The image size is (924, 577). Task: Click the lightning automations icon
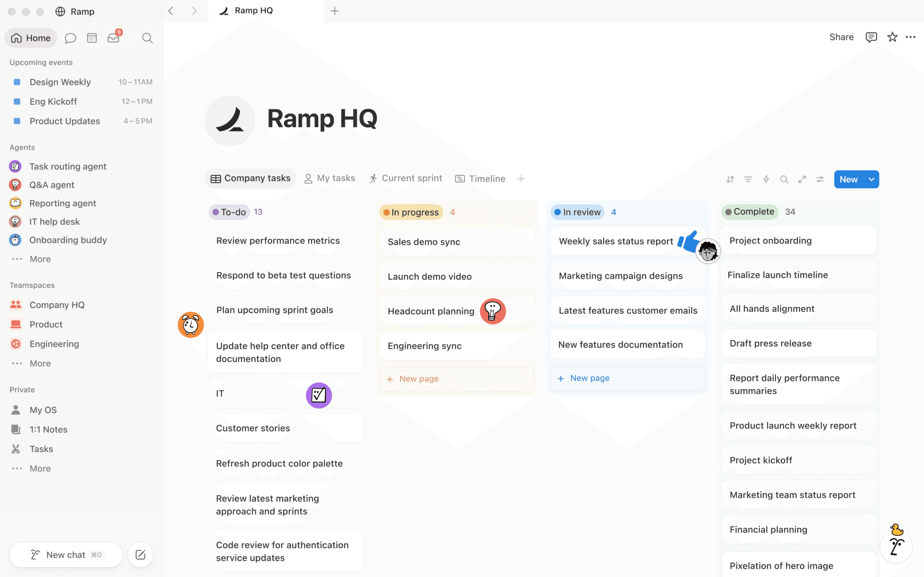click(x=766, y=179)
